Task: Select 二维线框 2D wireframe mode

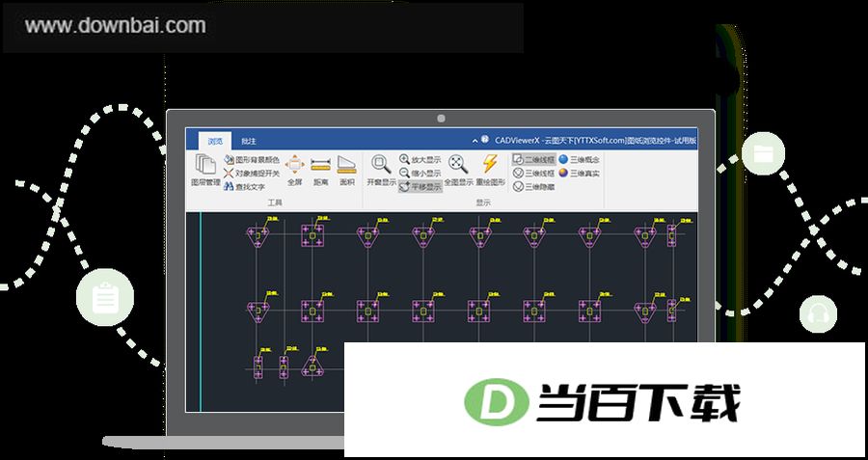Action: (533, 159)
